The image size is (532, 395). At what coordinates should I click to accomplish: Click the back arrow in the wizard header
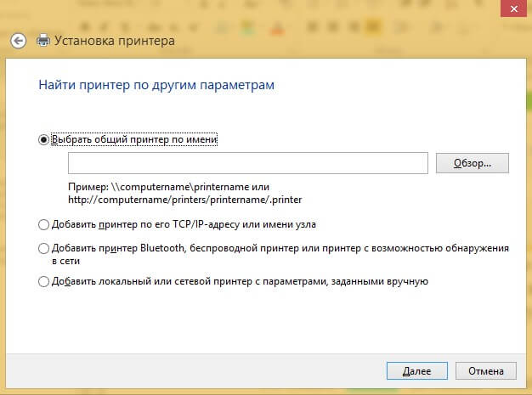pos(18,40)
